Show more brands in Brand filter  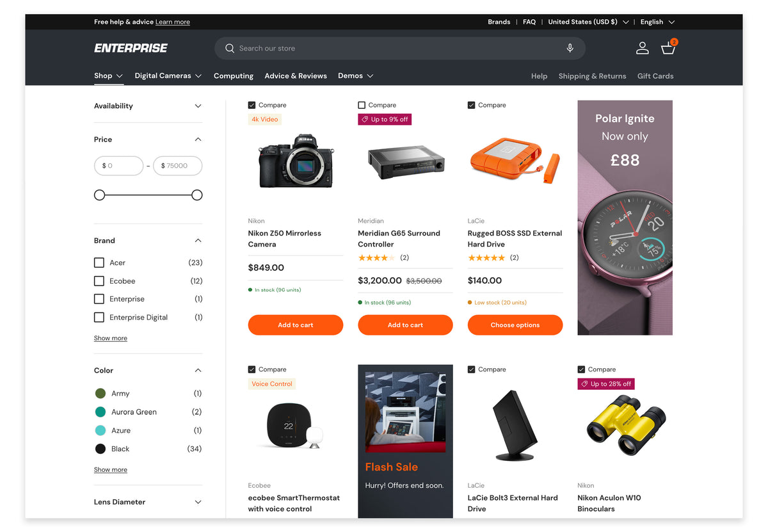tap(111, 338)
